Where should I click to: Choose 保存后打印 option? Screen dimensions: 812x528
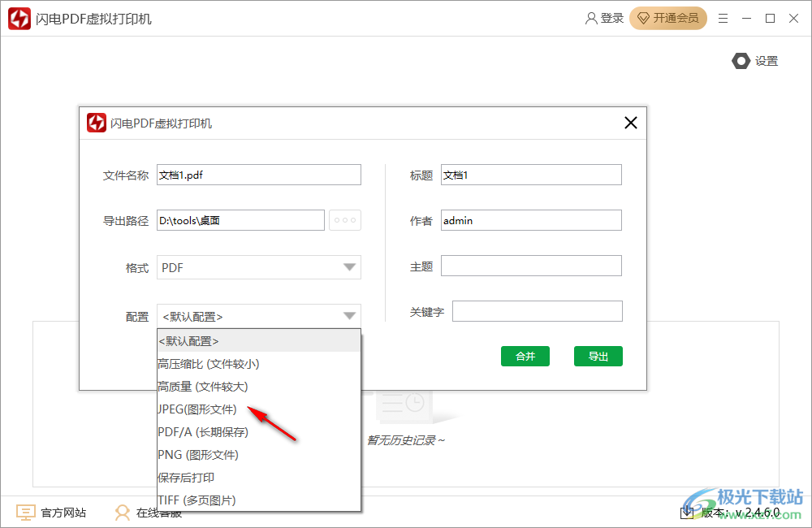[x=258, y=478]
